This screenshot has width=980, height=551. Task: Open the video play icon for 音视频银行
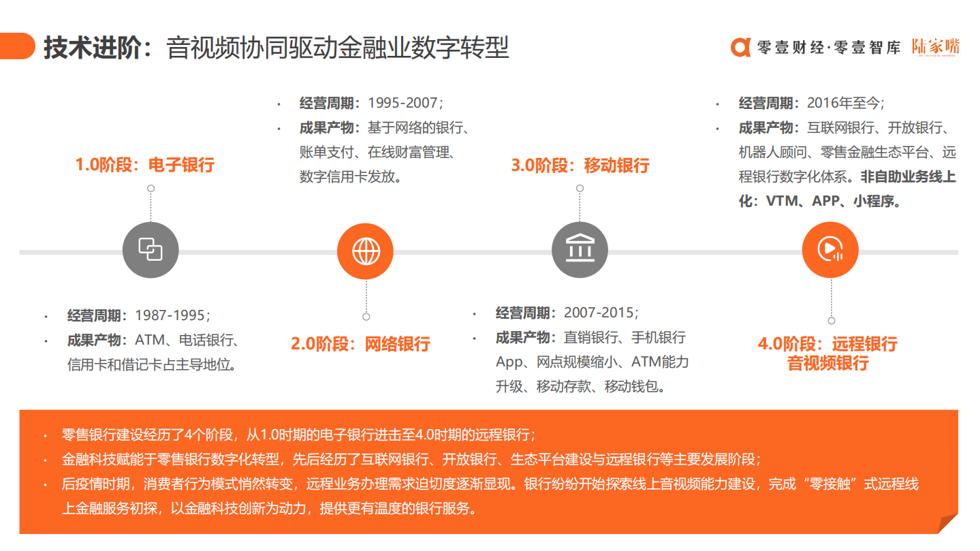pyautogui.click(x=829, y=249)
